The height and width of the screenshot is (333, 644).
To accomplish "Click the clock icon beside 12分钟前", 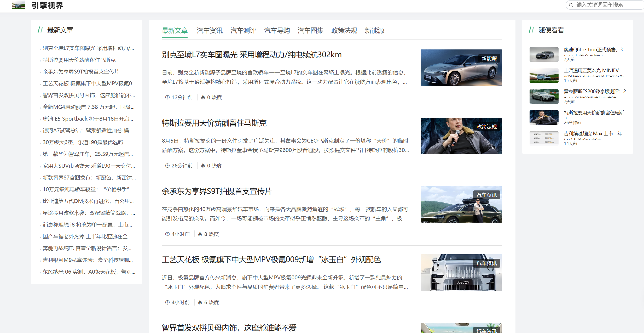I will pos(167,97).
